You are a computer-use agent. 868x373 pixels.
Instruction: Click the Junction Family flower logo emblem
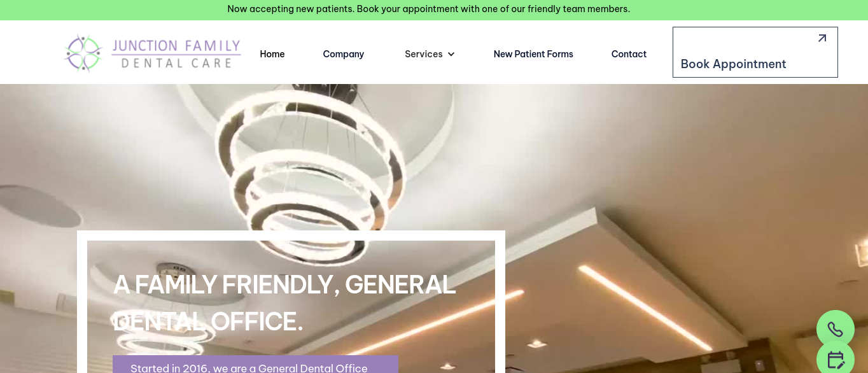tap(83, 53)
